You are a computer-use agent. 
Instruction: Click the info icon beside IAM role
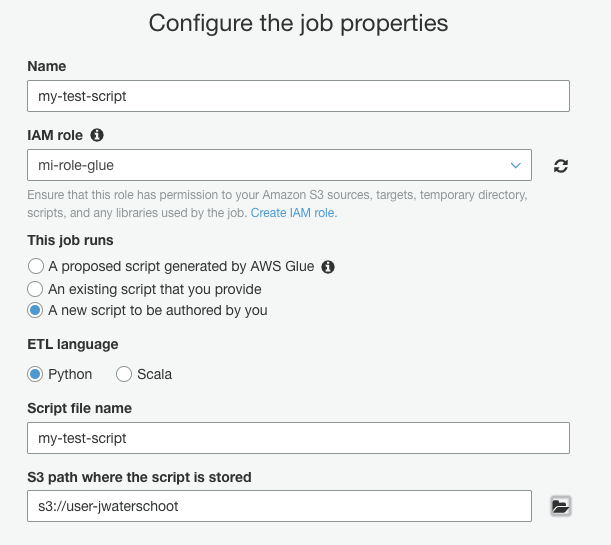pyautogui.click(x=97, y=134)
